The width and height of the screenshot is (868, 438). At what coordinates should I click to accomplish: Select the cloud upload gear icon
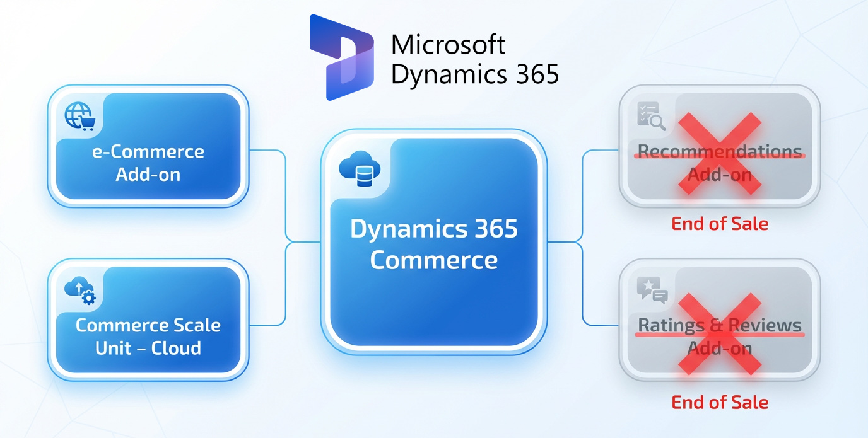pyautogui.click(x=79, y=291)
